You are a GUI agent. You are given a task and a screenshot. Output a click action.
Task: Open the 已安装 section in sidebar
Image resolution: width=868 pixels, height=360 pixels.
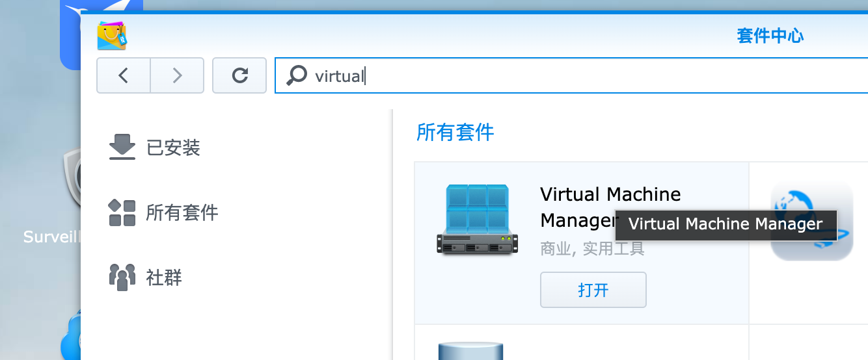[154, 148]
